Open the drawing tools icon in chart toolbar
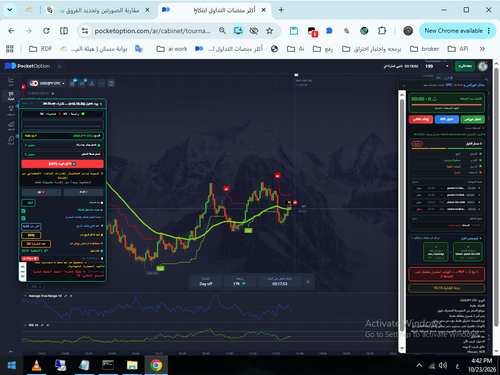Screen dimensions: 500x375 tap(92, 83)
